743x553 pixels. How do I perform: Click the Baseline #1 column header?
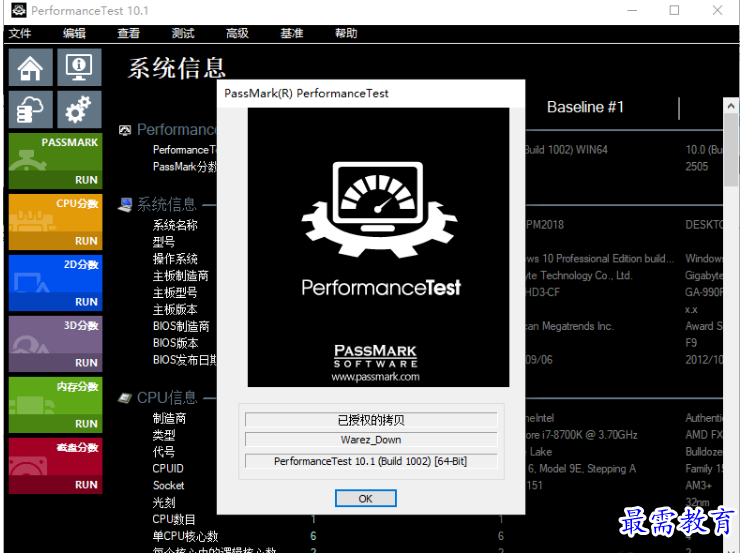pos(585,107)
